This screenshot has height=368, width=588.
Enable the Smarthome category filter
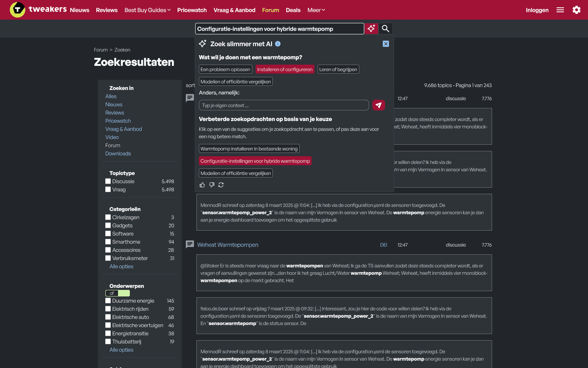tap(108, 242)
